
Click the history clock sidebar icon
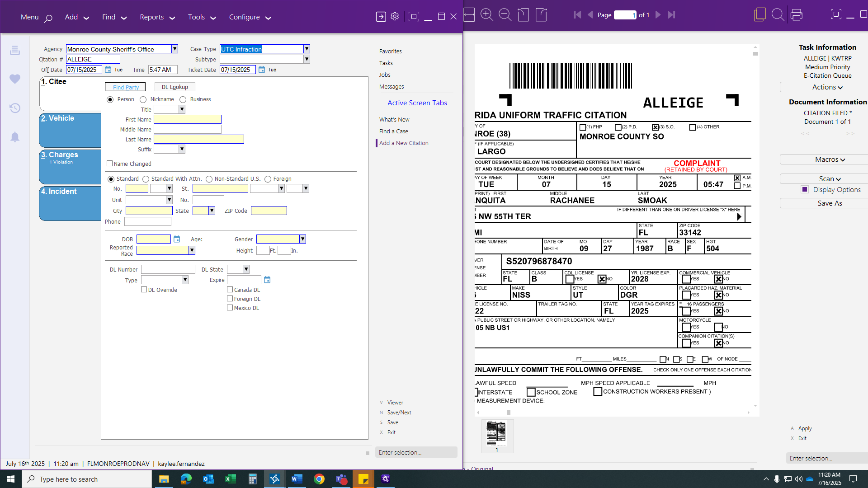point(15,108)
